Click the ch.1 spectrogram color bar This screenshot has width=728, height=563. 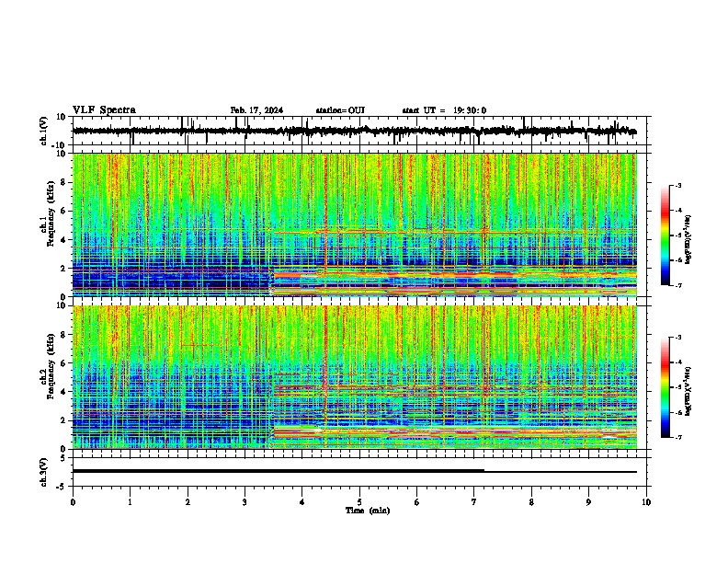[x=665, y=236]
